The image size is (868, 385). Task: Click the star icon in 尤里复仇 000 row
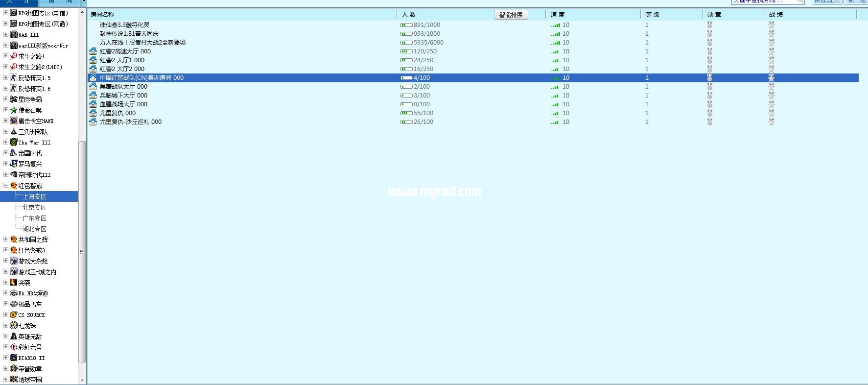(x=771, y=113)
